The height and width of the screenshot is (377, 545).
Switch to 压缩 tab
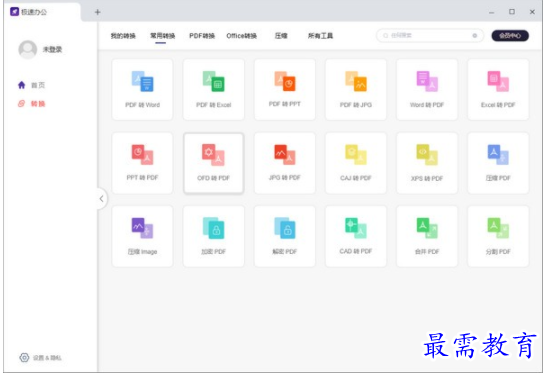(281, 36)
